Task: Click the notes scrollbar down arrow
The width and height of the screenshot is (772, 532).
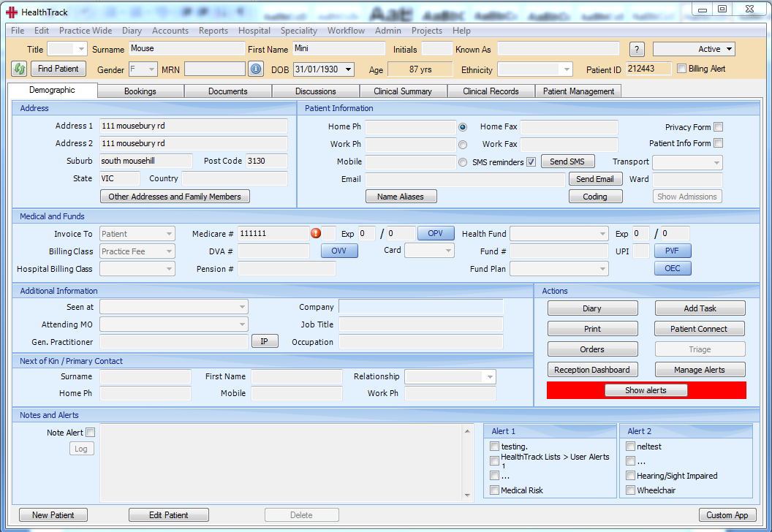Action: (x=467, y=495)
